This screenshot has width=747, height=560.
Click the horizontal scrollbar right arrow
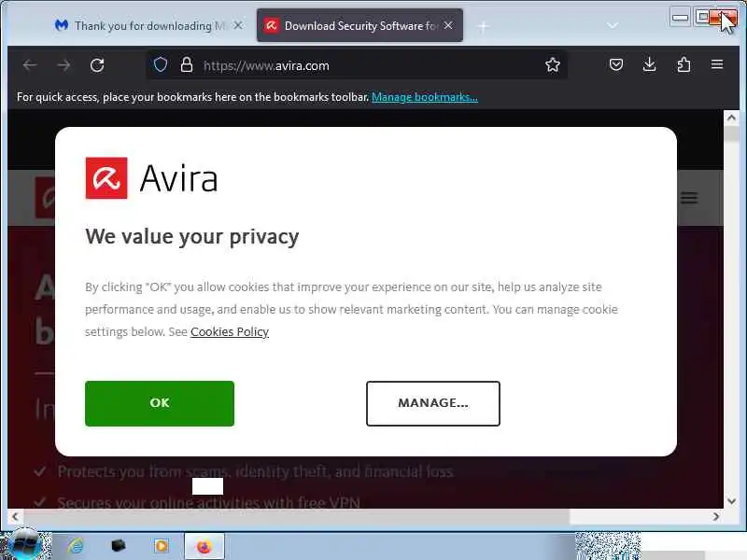[x=715, y=516]
